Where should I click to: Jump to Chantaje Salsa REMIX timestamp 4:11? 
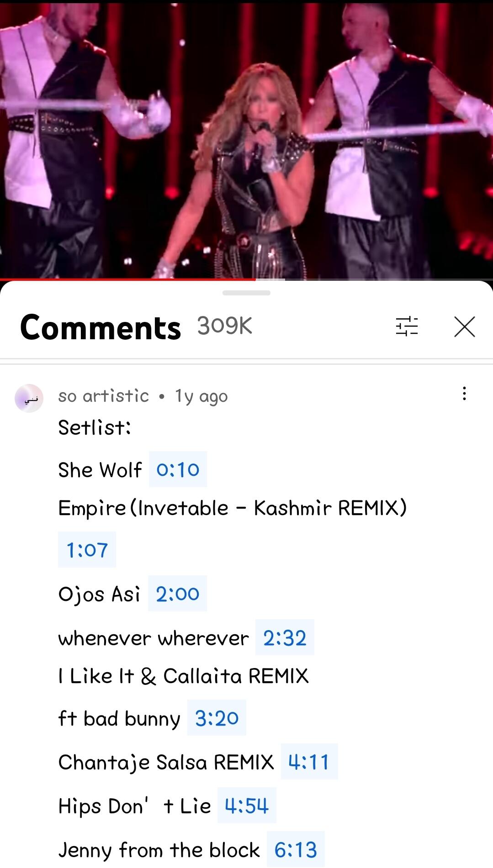tap(309, 762)
